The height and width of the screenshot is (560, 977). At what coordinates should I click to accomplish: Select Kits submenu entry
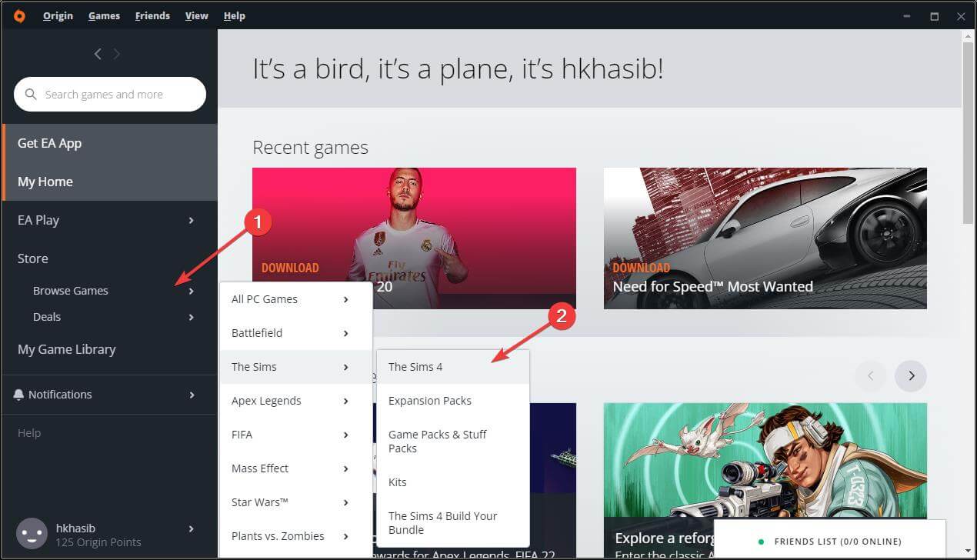[x=453, y=482]
